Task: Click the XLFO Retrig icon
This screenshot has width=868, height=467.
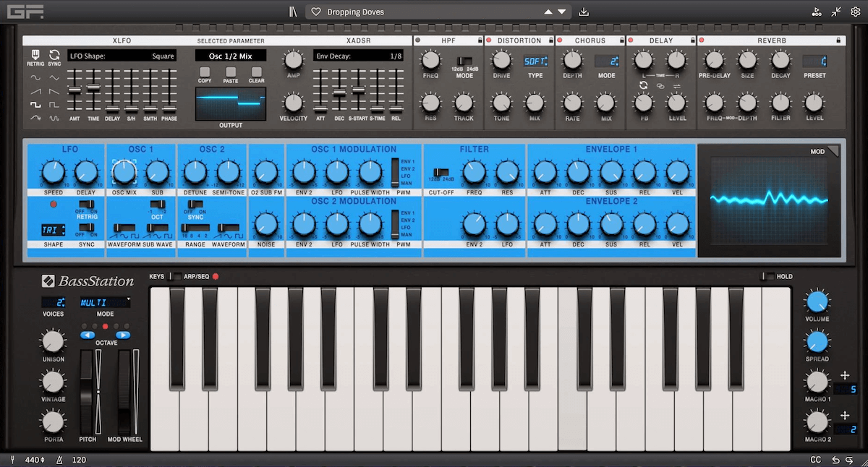Action: (35, 56)
